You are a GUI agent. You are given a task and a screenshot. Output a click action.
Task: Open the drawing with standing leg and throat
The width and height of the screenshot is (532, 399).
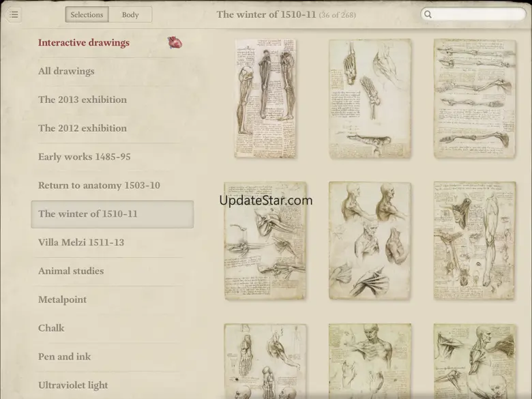(475, 241)
